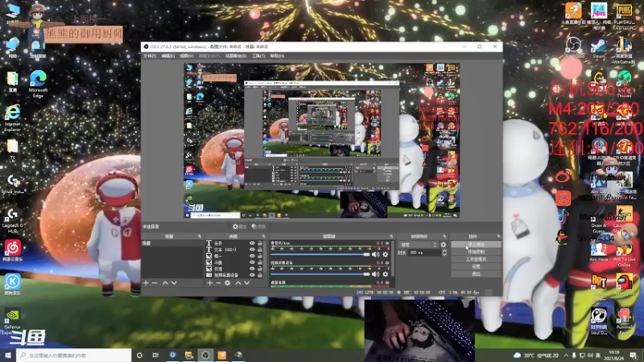Click the 退出 exit button in Controls

coord(476,274)
